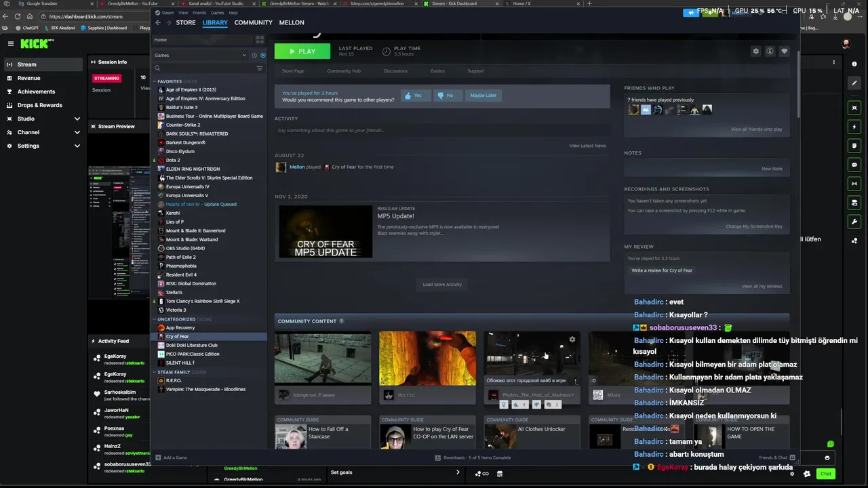Open the Store Page tab
Screen dimensions: 868x488
pyautogui.click(x=293, y=71)
